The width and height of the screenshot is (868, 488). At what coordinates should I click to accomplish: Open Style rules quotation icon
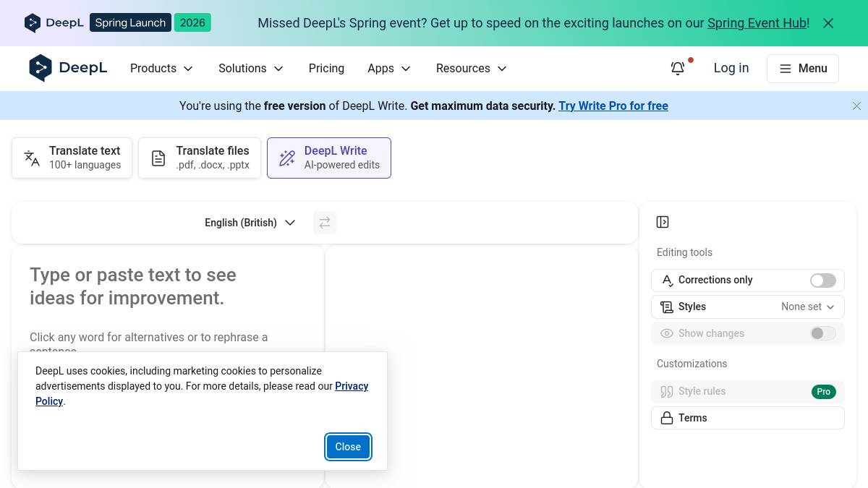pyautogui.click(x=666, y=391)
